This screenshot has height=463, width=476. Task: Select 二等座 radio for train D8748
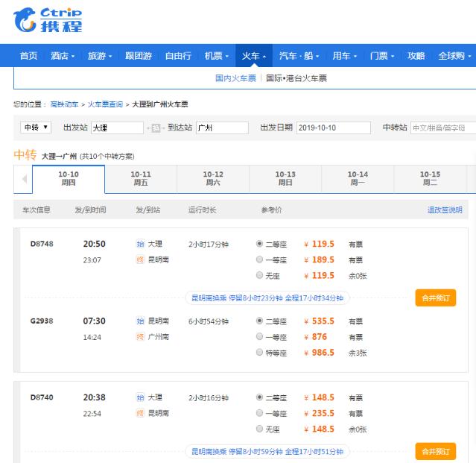[x=259, y=244]
